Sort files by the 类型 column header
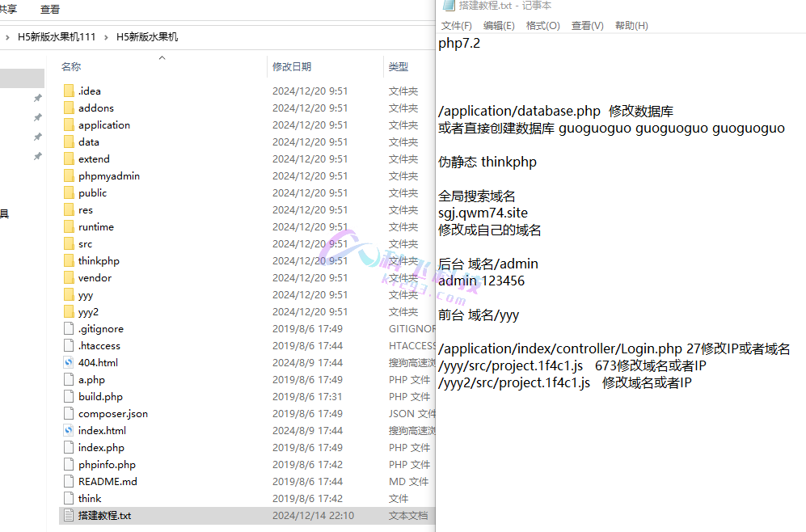 coord(399,67)
